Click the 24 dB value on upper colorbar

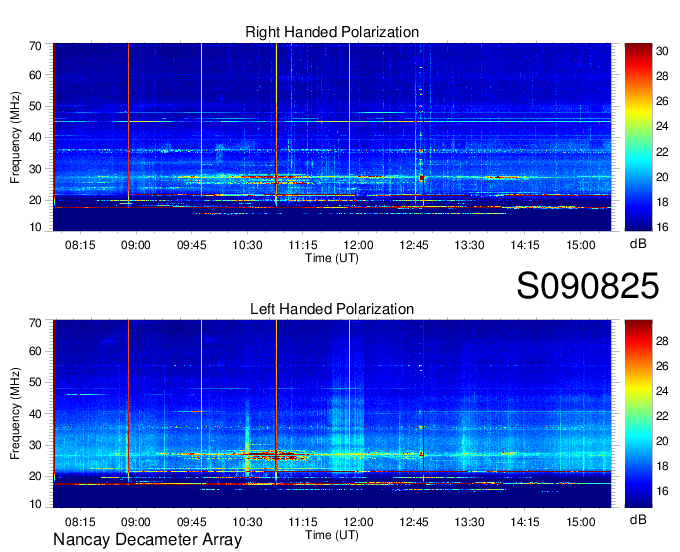coord(662,127)
